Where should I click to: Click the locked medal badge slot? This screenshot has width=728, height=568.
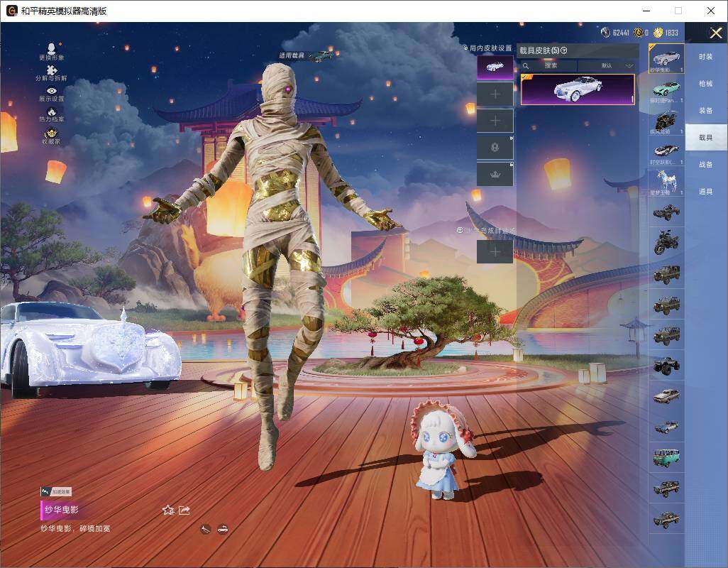coord(495,147)
